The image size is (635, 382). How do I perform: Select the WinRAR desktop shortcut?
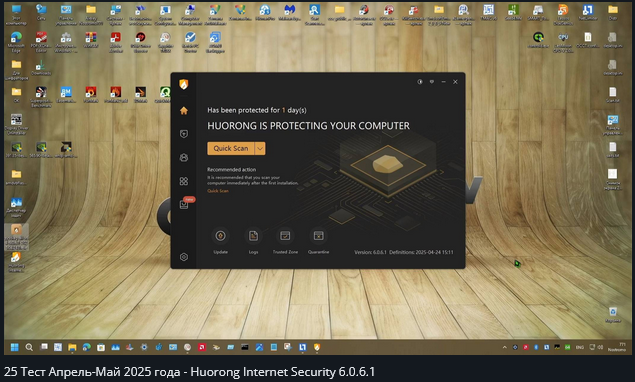click(91, 41)
